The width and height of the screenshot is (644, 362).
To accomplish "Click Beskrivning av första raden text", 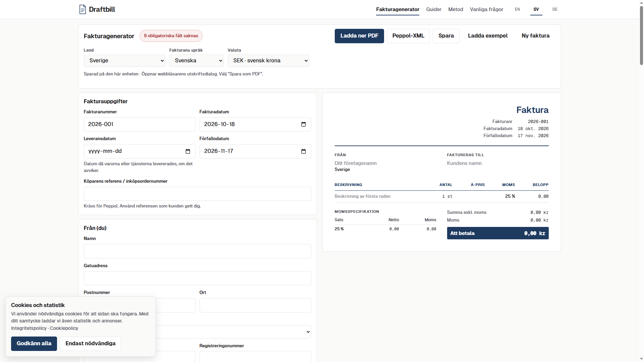I will click(363, 196).
